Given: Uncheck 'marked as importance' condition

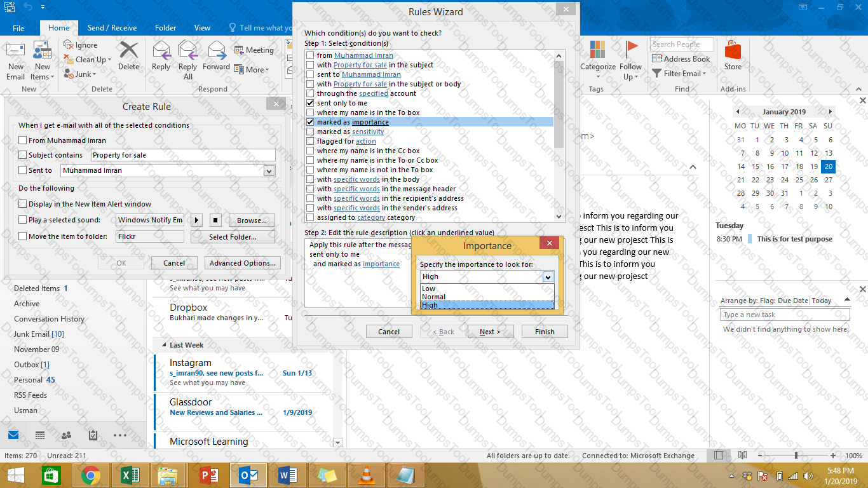Looking at the screenshot, I should (x=310, y=122).
